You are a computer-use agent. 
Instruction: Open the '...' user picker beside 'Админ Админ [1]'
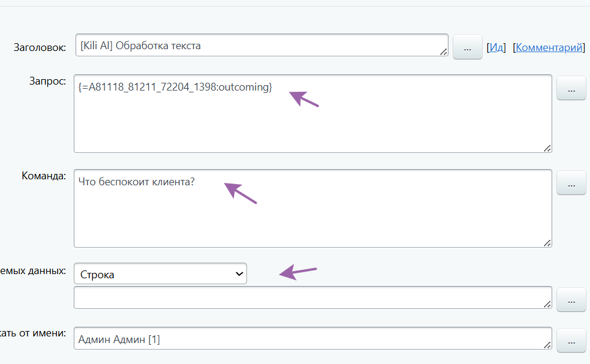tap(571, 341)
